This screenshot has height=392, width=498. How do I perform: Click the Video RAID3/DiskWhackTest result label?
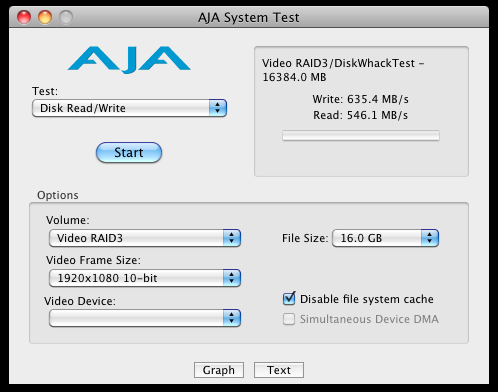343,70
